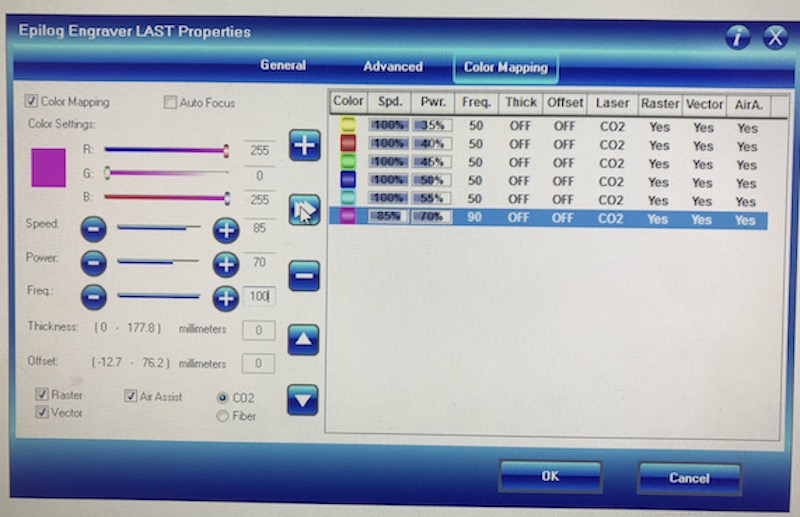Click the Cancel button
Screen dimensions: 800x517
coord(689,478)
